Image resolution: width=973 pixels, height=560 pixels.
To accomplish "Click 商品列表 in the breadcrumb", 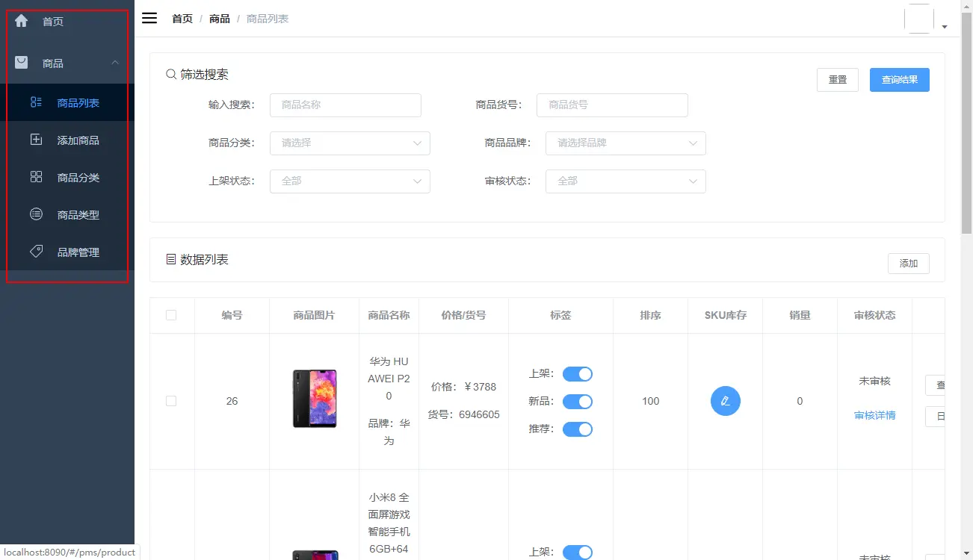I will (268, 19).
